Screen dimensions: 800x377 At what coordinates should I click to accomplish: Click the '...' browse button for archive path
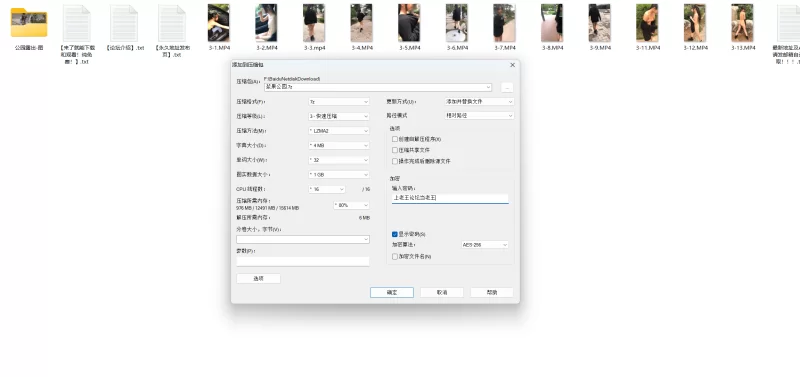pyautogui.click(x=507, y=88)
